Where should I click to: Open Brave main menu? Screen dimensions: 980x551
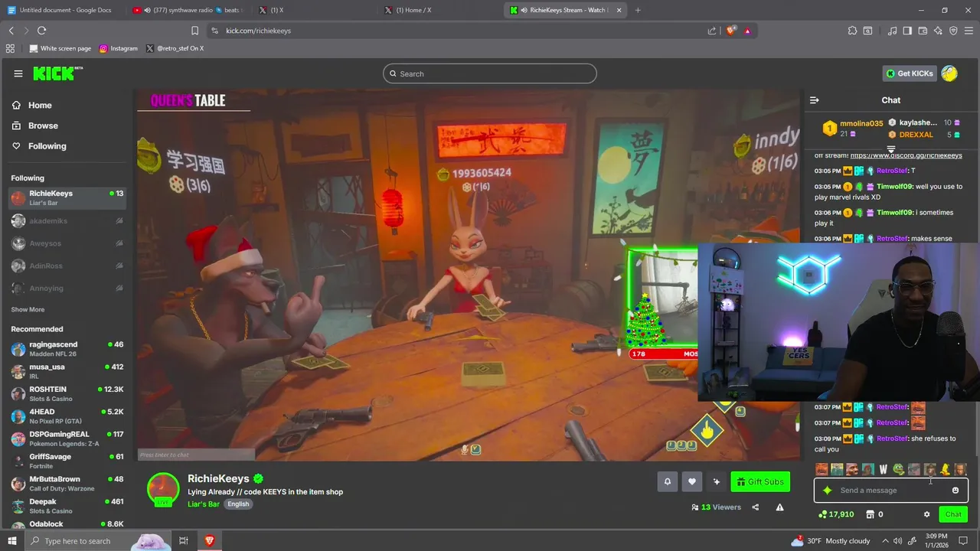(969, 31)
